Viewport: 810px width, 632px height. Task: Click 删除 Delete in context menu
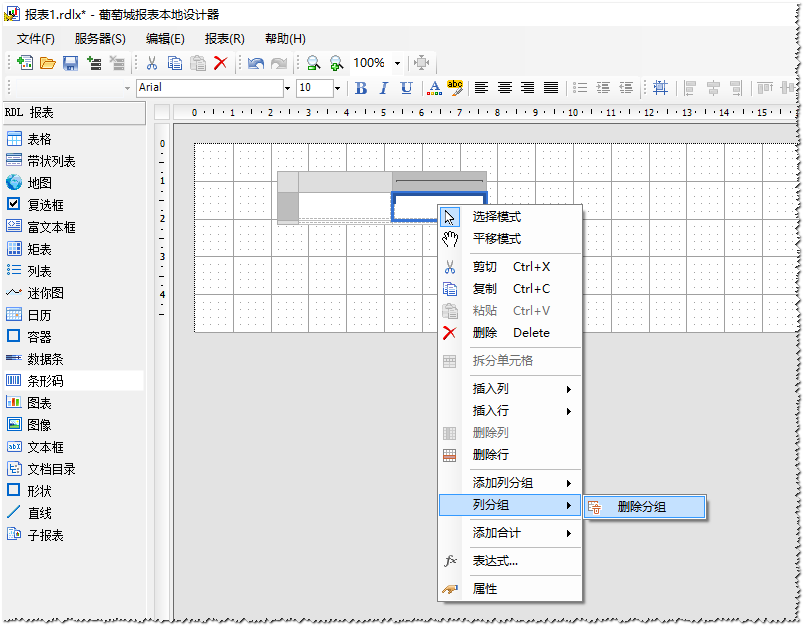510,333
